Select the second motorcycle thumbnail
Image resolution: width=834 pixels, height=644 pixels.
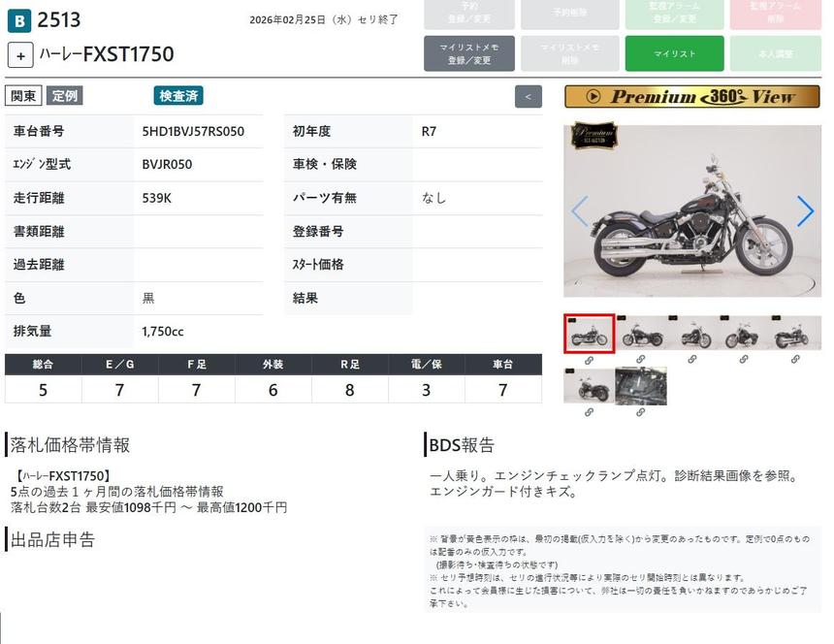coord(640,334)
